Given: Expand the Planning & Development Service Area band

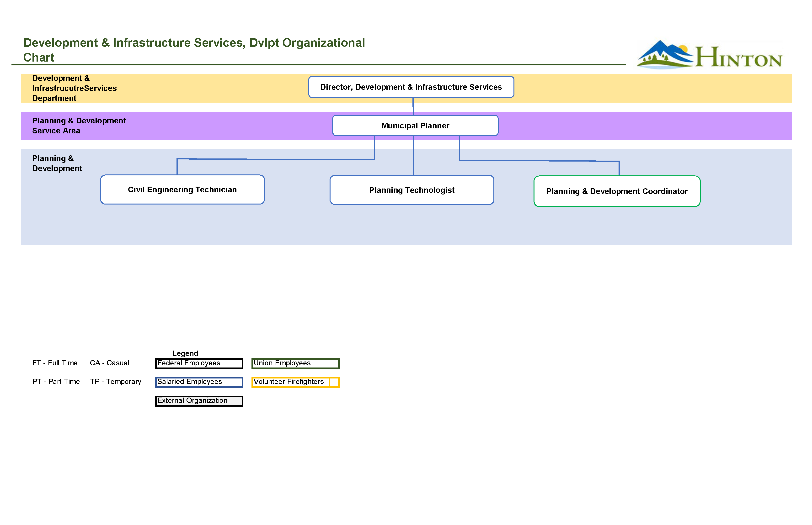Looking at the screenshot, I should pyautogui.click(x=79, y=126).
